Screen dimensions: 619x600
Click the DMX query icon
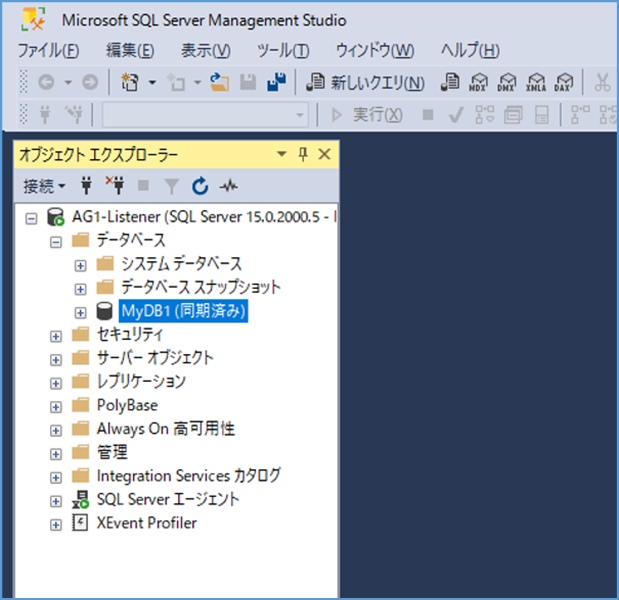[507, 82]
